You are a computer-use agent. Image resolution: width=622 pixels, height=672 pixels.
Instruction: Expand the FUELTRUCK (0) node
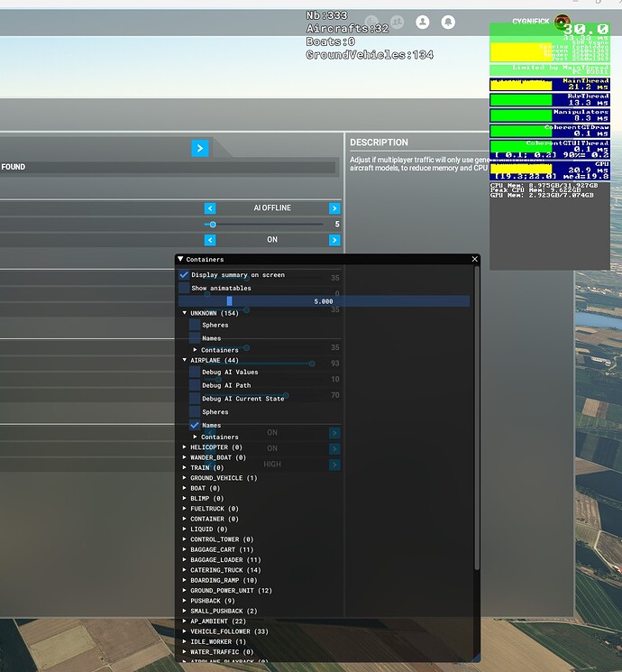coord(185,509)
